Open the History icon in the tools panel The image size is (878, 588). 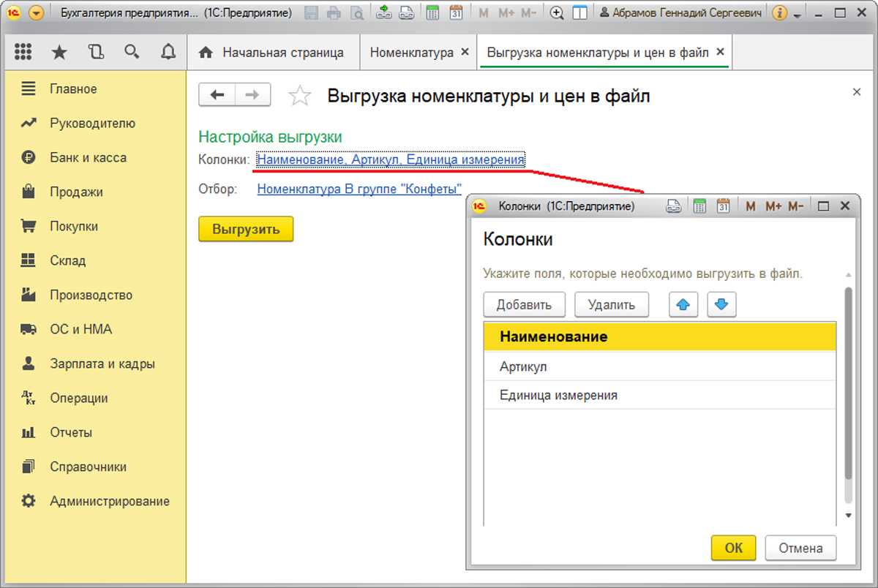(96, 52)
